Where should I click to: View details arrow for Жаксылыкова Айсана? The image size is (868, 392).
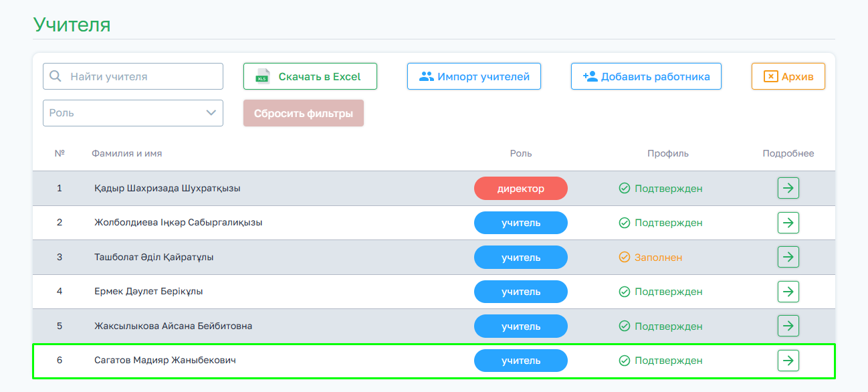click(x=788, y=326)
